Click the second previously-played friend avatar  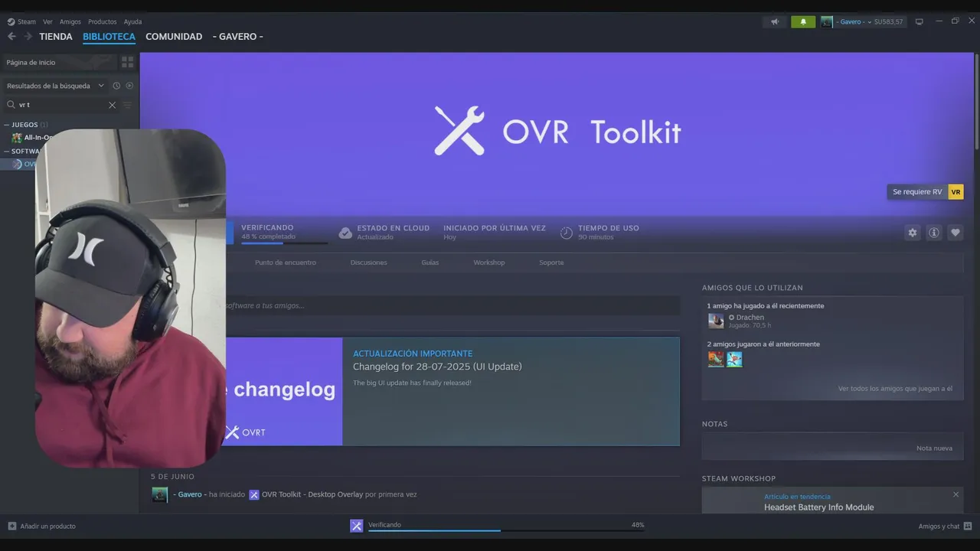(734, 359)
